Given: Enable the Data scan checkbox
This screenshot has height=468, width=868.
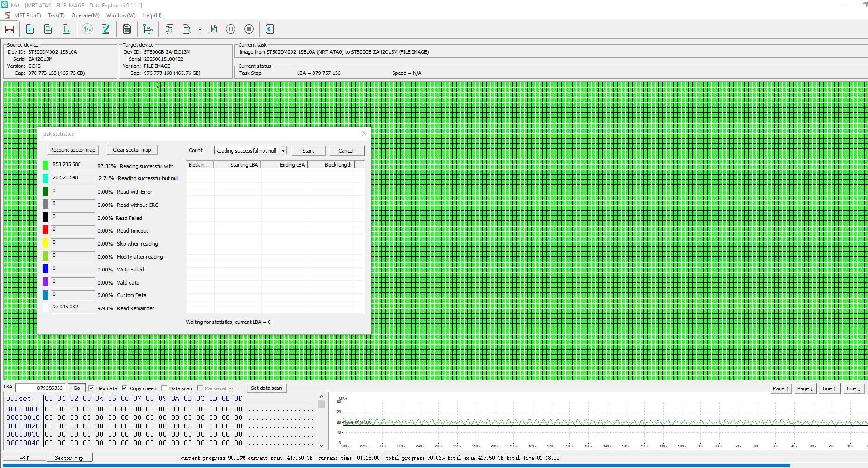Looking at the screenshot, I should point(164,388).
